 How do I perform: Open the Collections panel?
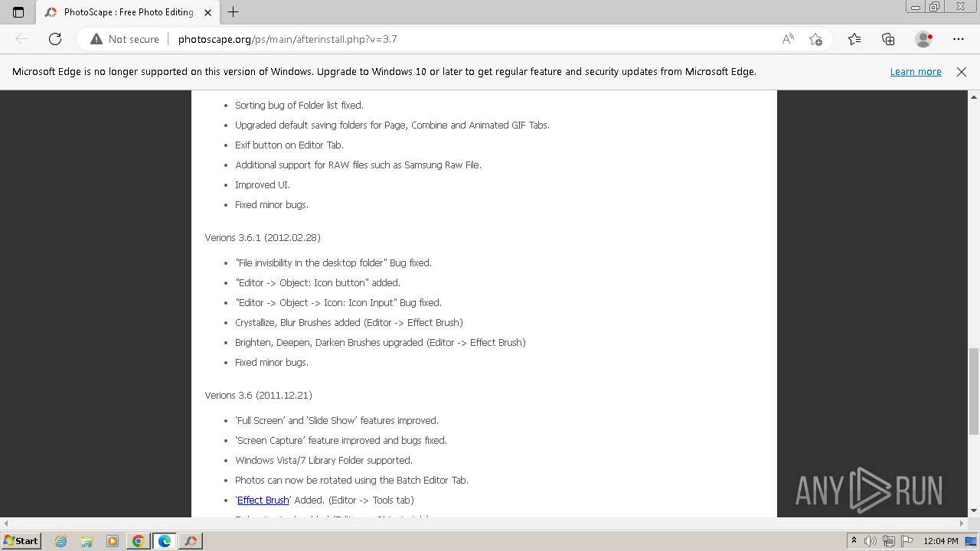coord(888,39)
